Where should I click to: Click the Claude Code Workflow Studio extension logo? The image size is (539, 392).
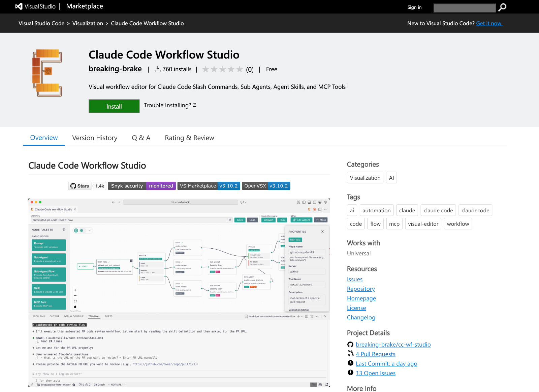47,73
